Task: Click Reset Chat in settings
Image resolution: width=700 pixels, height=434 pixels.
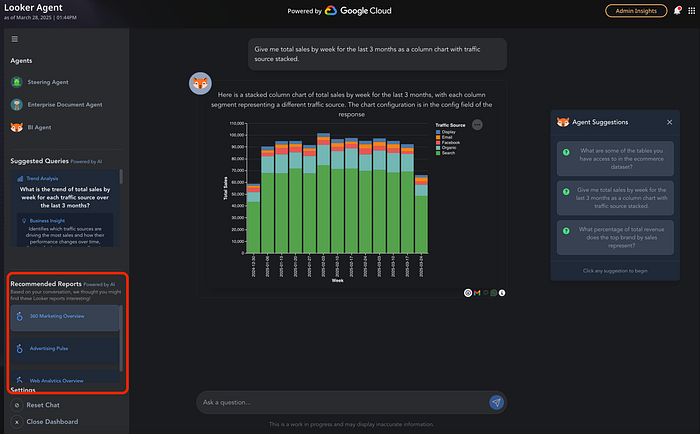Action: [43, 405]
